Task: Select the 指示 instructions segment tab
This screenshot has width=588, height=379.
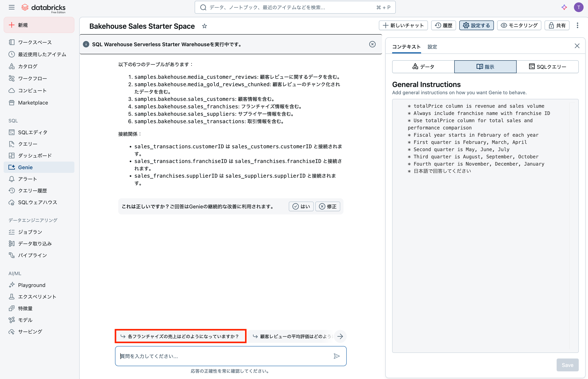Action: pos(485,67)
